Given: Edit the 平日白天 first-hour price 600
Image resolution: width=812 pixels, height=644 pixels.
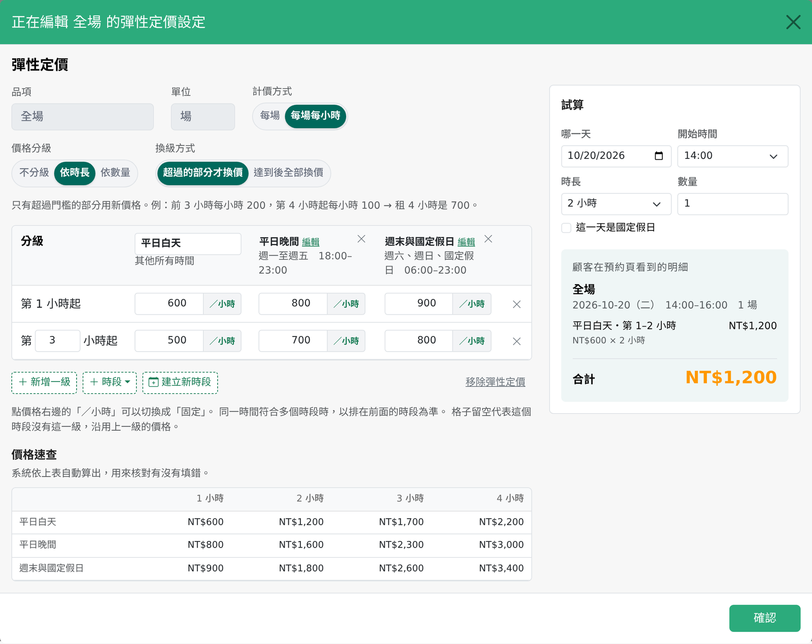Looking at the screenshot, I should [x=170, y=304].
